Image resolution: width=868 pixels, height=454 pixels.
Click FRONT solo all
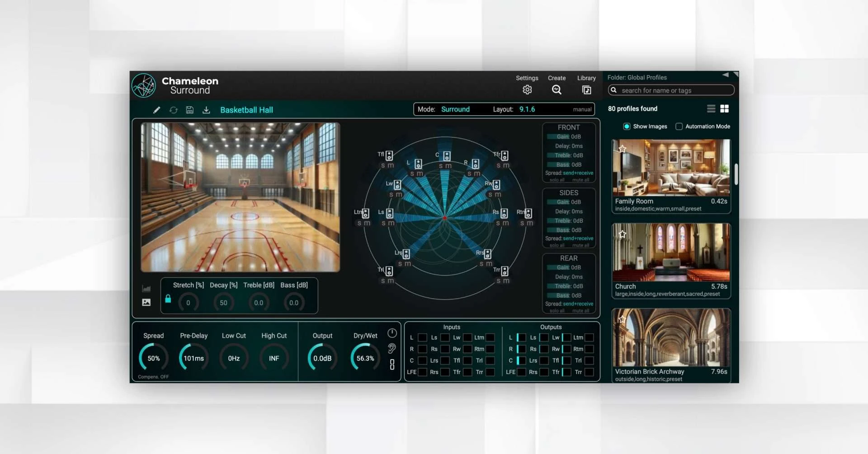click(x=557, y=180)
